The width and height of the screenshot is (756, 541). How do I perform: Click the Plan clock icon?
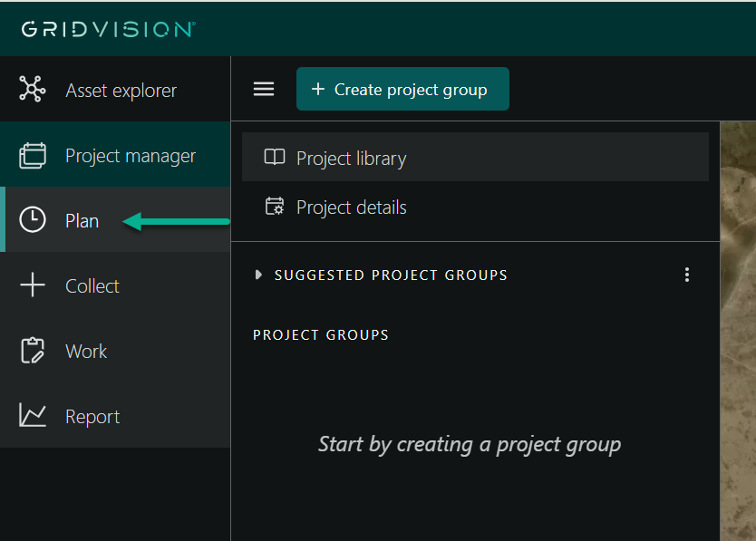pos(33,220)
